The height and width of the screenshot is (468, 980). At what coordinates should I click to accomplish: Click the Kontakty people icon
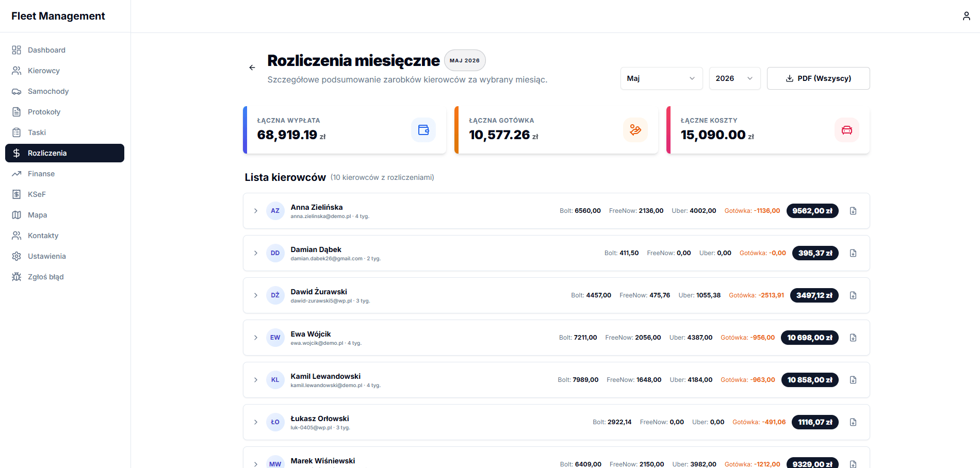pyautogui.click(x=17, y=236)
